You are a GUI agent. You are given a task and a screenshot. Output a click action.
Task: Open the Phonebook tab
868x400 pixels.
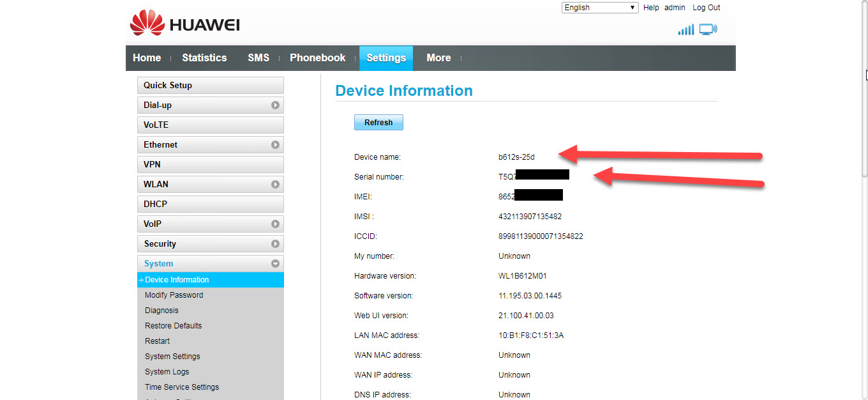point(318,58)
